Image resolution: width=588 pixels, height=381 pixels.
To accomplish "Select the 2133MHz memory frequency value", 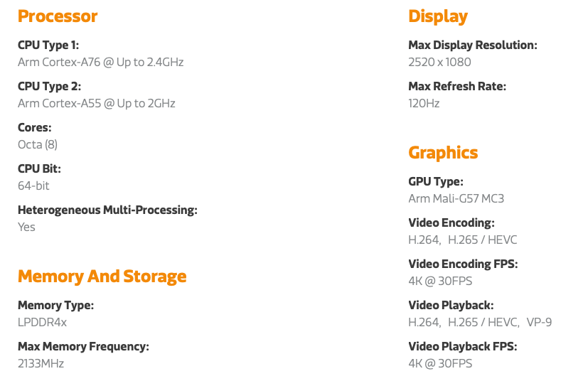I will 41,363.
